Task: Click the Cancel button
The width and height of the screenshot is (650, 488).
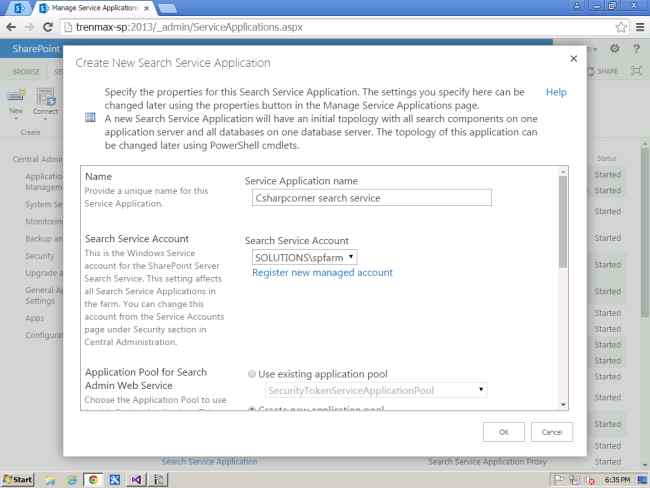Action: click(552, 432)
